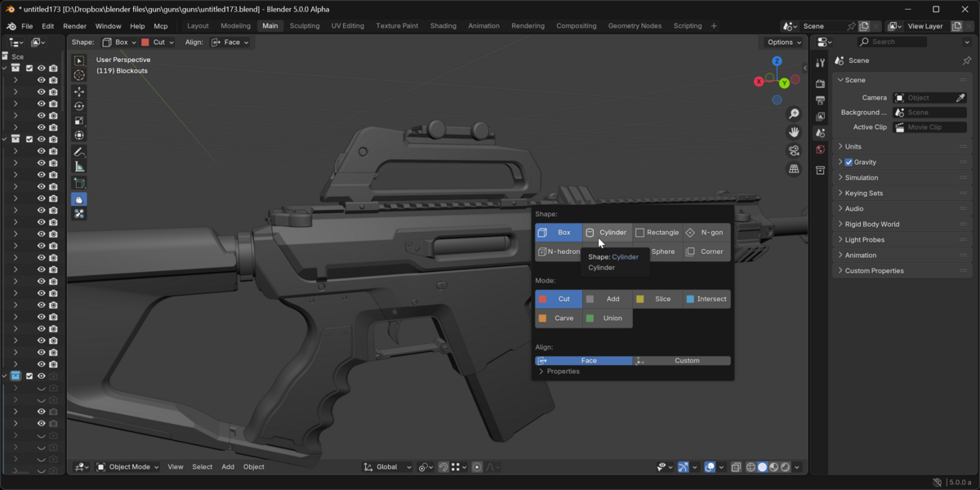Image resolution: width=980 pixels, height=490 pixels.
Task: Select the Move tool in viewport toolbar
Action: 79,91
